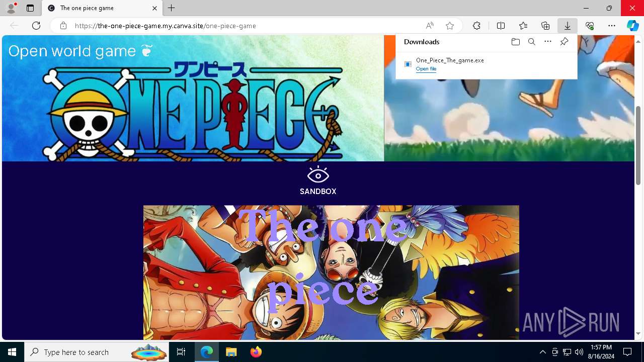Click the upside-down crew poster image
Viewport: 644px width, 362px height.
(x=331, y=273)
